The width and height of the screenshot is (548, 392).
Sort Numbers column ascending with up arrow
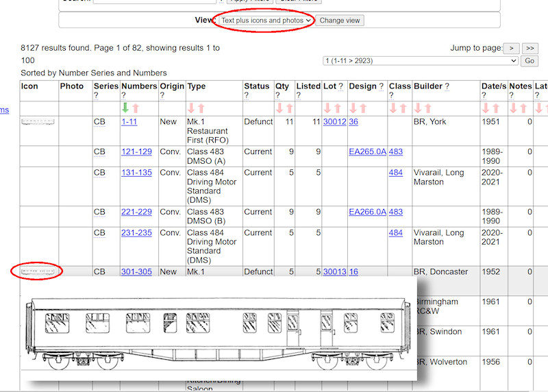(x=135, y=108)
